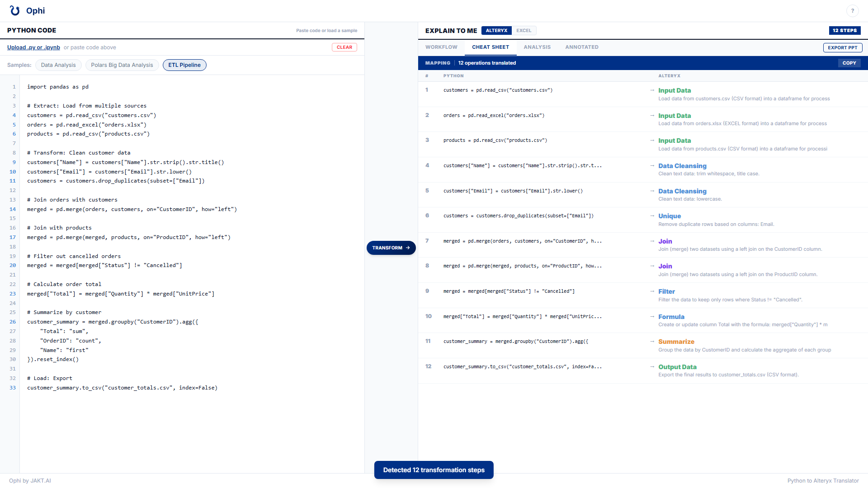Load the Data Analysis sample
This screenshot has height=488, width=868.
pyautogui.click(x=58, y=65)
